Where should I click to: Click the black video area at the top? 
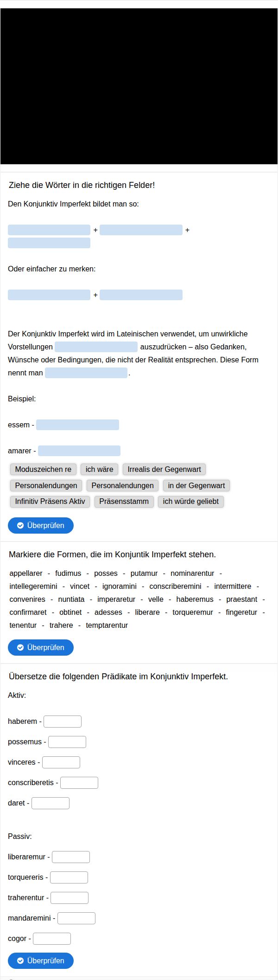[139, 86]
